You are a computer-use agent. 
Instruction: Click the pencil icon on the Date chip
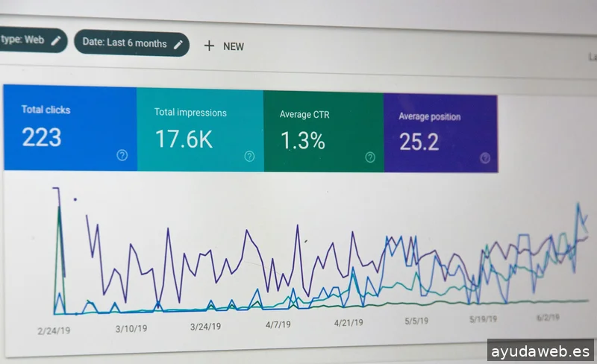click(178, 44)
